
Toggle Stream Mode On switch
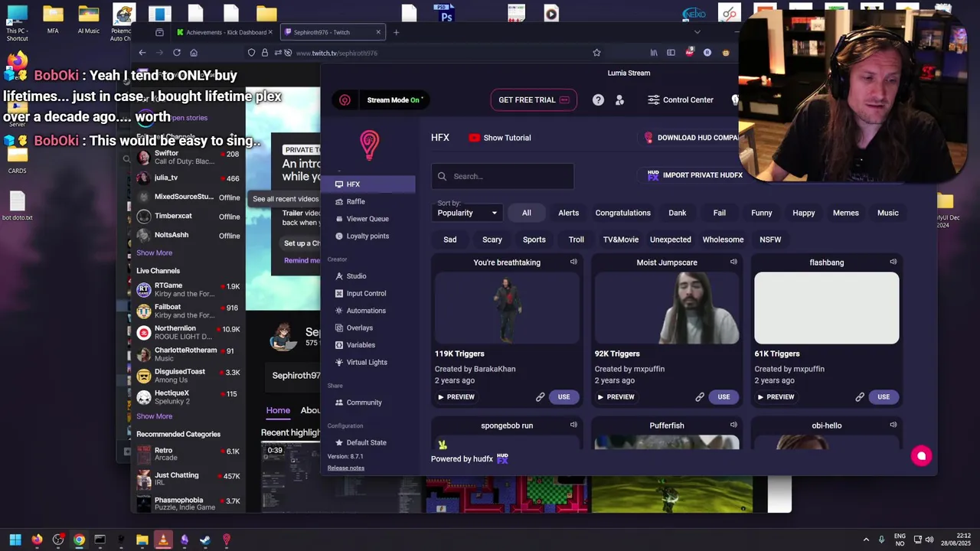[394, 100]
